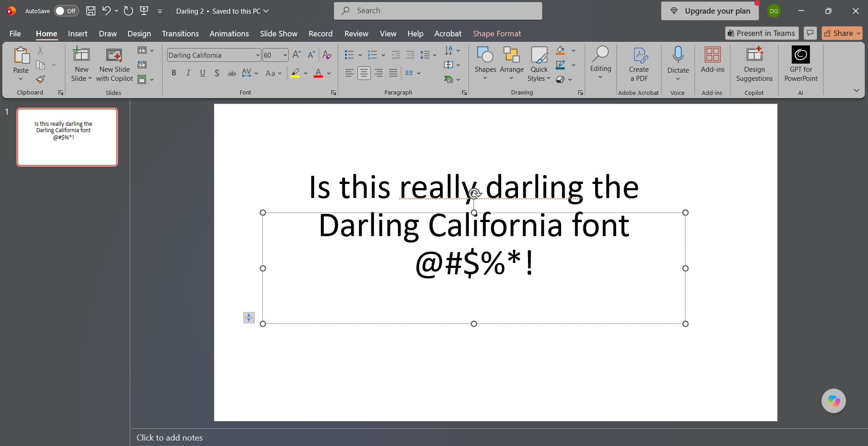Screen dimensions: 868x446
Task: Click the Redo arrow icon
Action: coord(128,11)
